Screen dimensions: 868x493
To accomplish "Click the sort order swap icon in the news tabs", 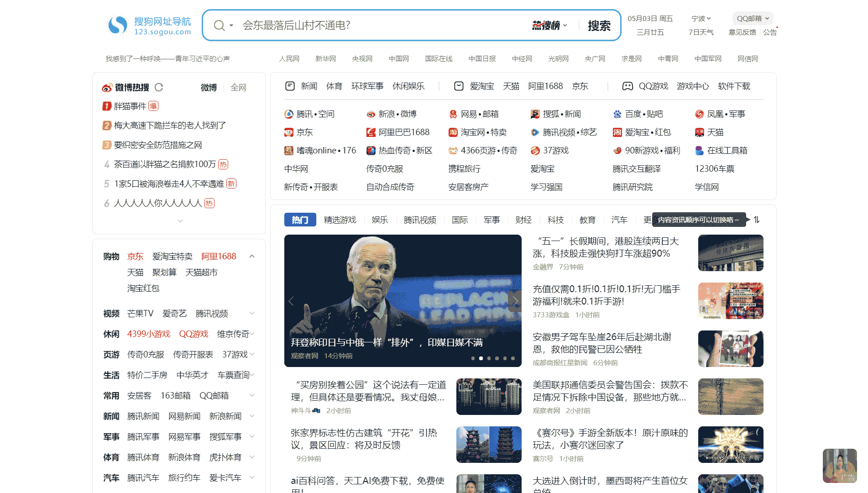I will point(757,220).
